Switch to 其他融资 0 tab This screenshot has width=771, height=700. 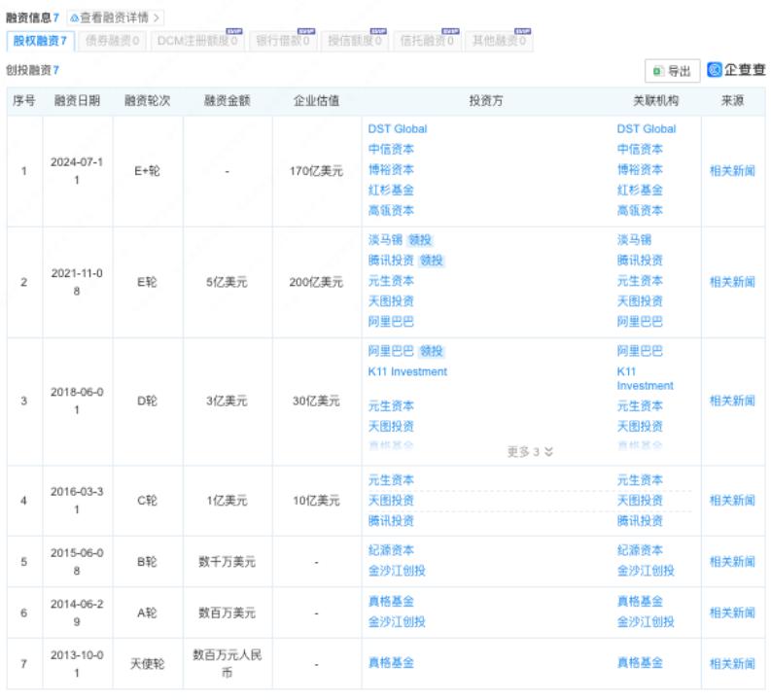point(499,41)
